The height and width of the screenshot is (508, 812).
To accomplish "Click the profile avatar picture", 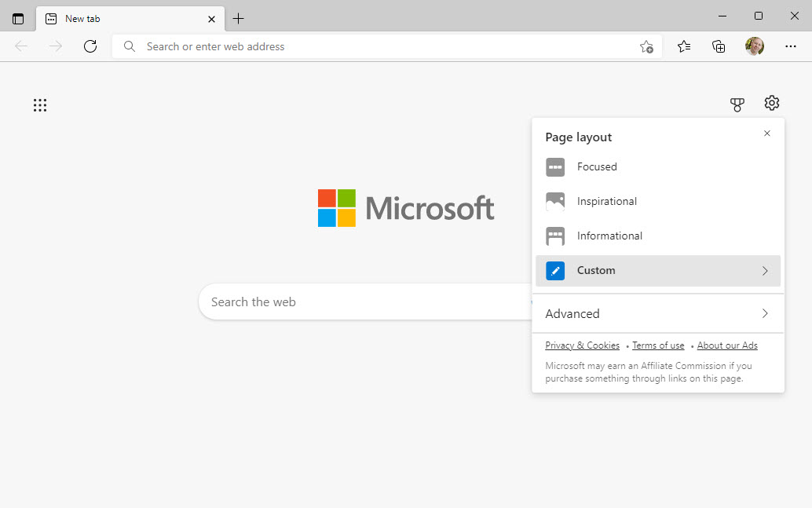I will click(755, 46).
